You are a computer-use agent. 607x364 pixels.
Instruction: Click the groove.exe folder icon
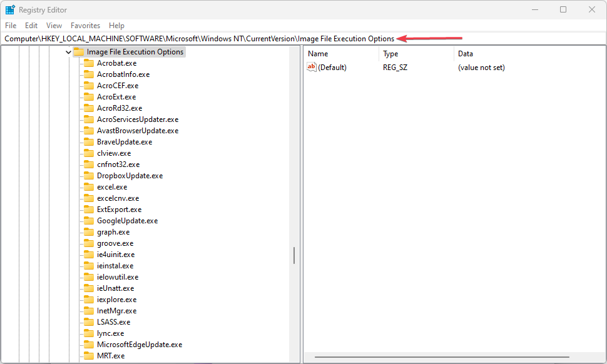coord(89,243)
